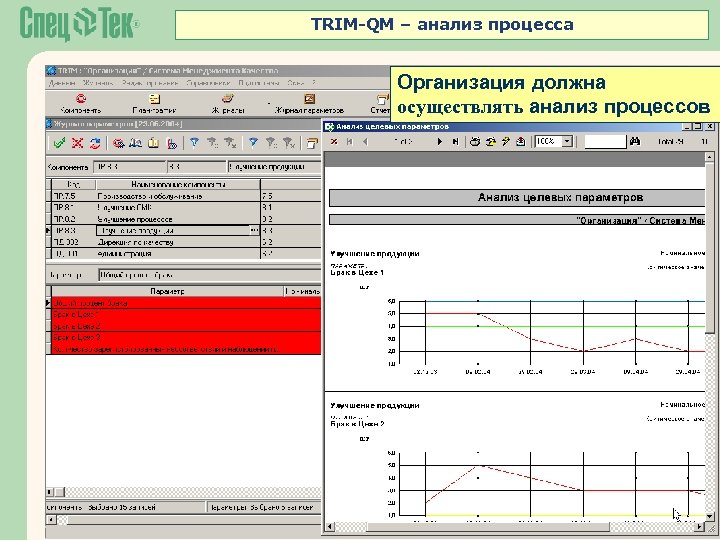This screenshot has height=540, width=720.
Task: Click the ellipsis button in the ПР.8.3 row
Action: pyautogui.click(x=254, y=231)
